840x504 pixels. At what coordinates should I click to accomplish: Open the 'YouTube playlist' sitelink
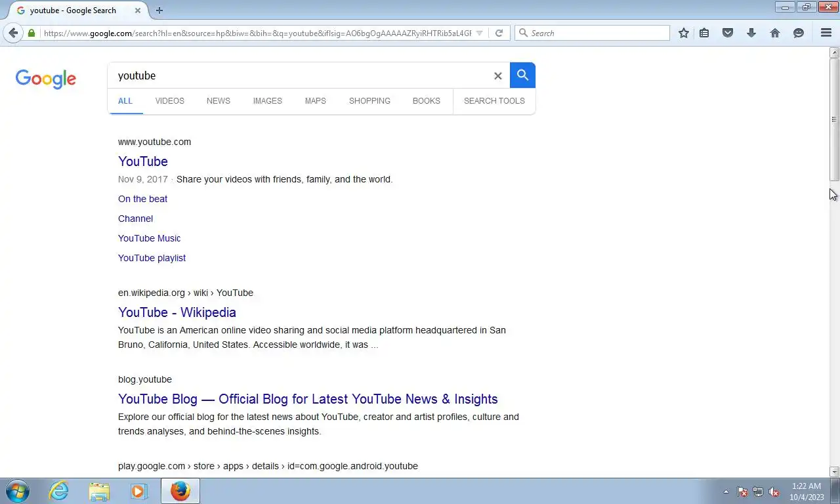click(152, 258)
